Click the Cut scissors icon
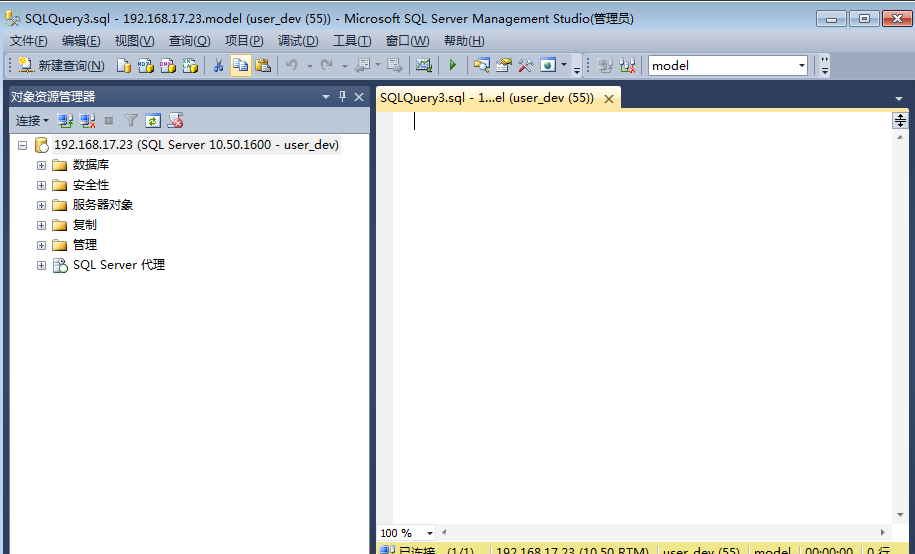The image size is (915, 554). tap(218, 65)
